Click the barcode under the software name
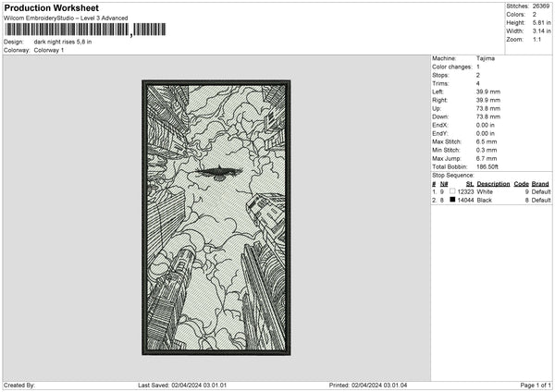The height and width of the screenshot is (392, 555). [x=85, y=30]
